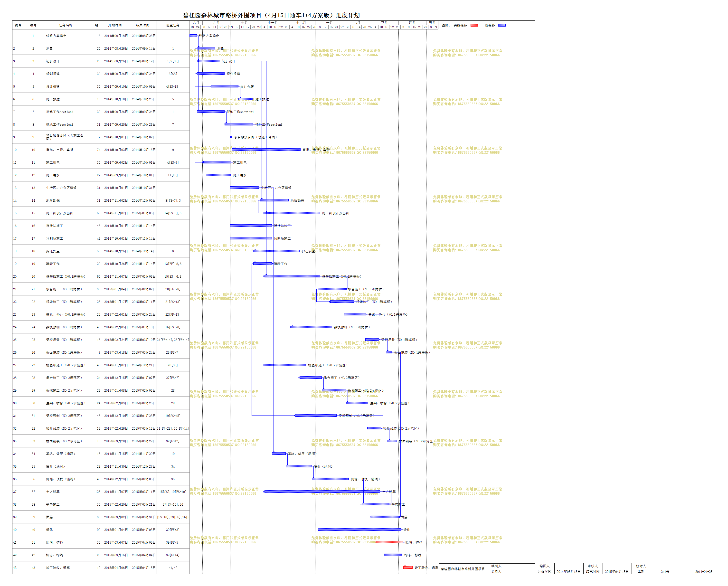Click the Gantt bar for 审批、申贷、拿贷
This screenshot has height=586, width=728.
coord(266,149)
